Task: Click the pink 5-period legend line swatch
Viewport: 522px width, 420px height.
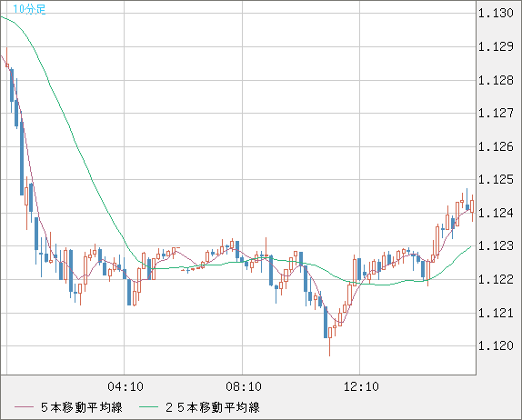Action: pyautogui.click(x=24, y=407)
